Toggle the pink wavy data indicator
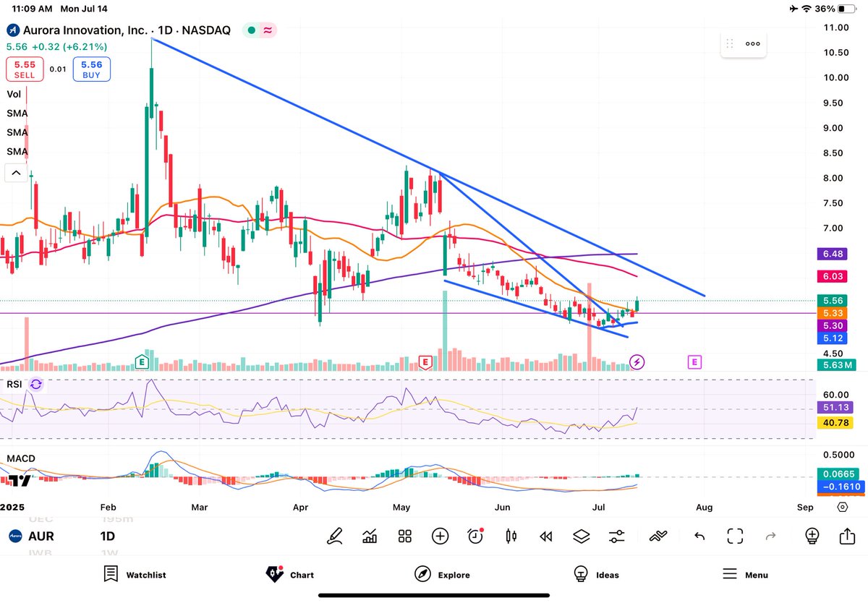Viewport: 868px width, 603px height. pos(267,30)
